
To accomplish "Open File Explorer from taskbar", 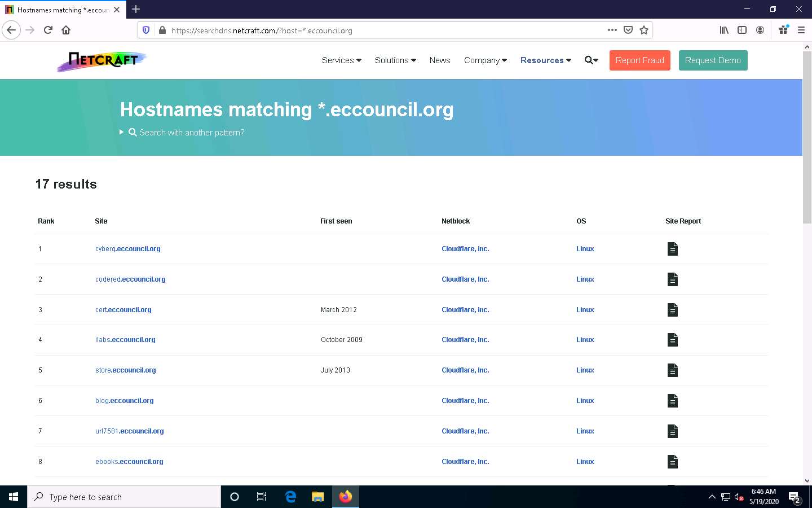I will click(318, 497).
